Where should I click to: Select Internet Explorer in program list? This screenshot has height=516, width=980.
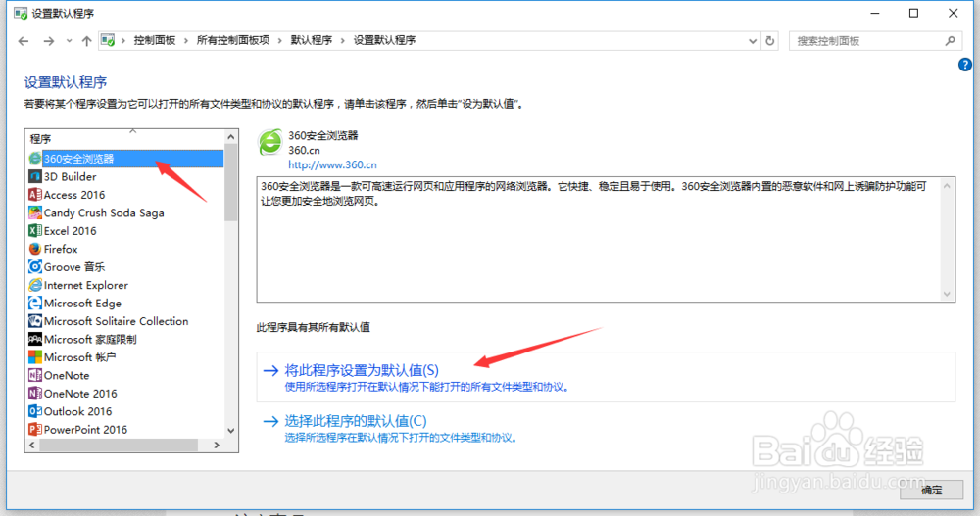click(85, 286)
